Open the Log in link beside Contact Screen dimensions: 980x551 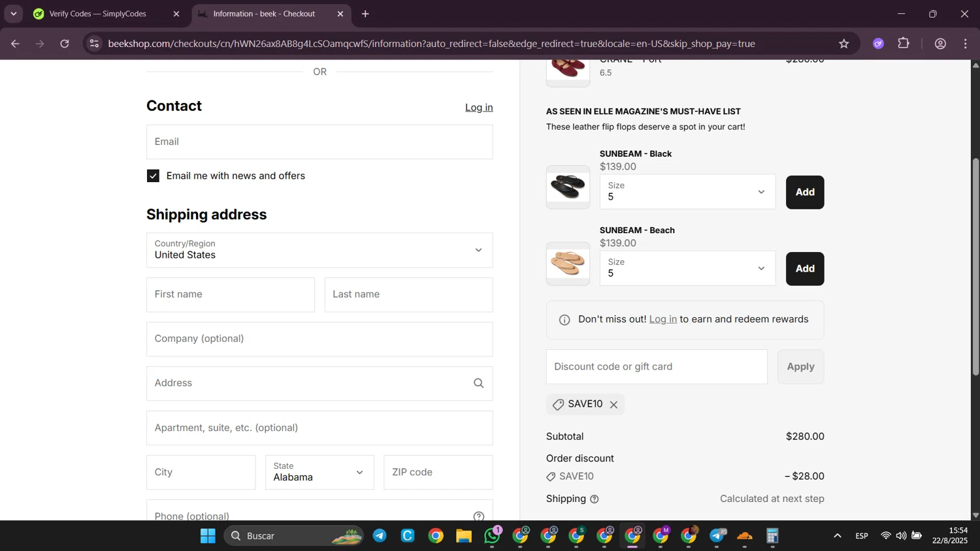479,107
